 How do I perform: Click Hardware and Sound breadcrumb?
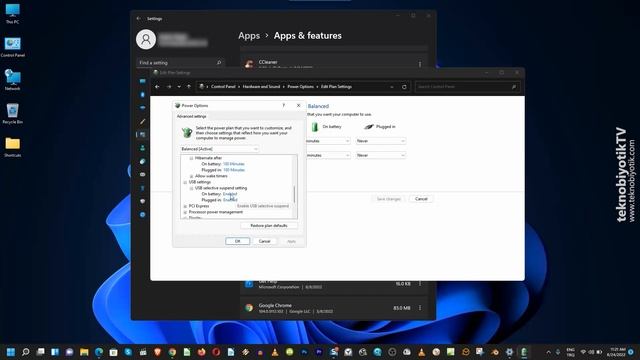[x=261, y=87]
